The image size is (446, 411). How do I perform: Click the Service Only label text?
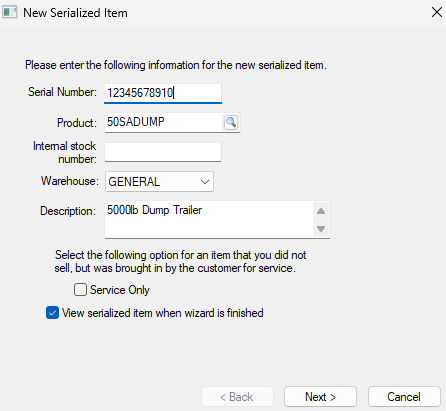pyautogui.click(x=120, y=290)
